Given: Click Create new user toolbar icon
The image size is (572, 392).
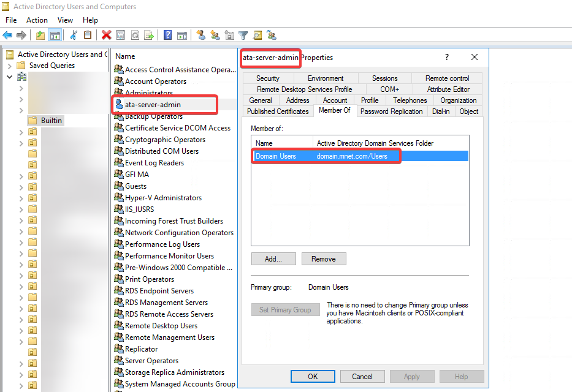Looking at the screenshot, I should 200,36.
